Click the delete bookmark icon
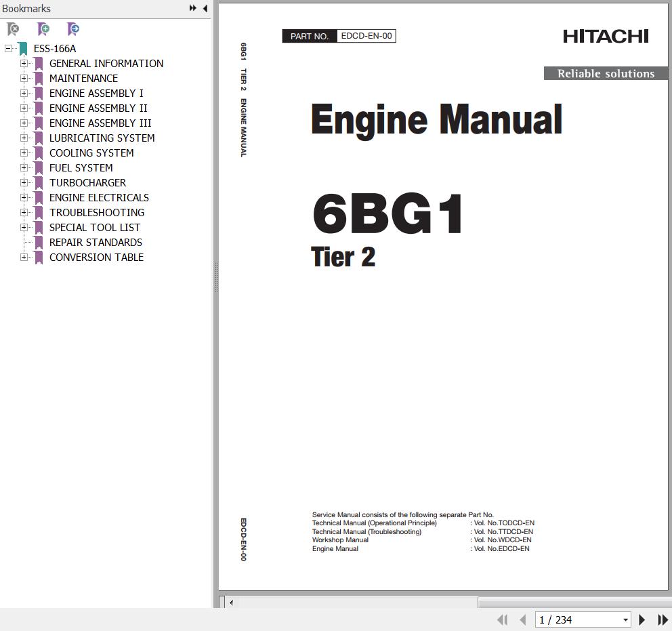Screen dimensions: 672x631 (x=13, y=29)
